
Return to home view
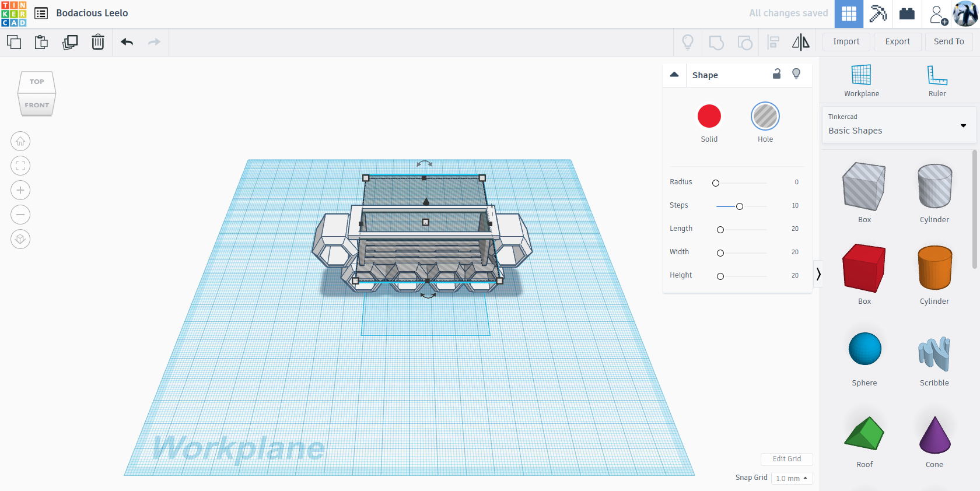(20, 141)
